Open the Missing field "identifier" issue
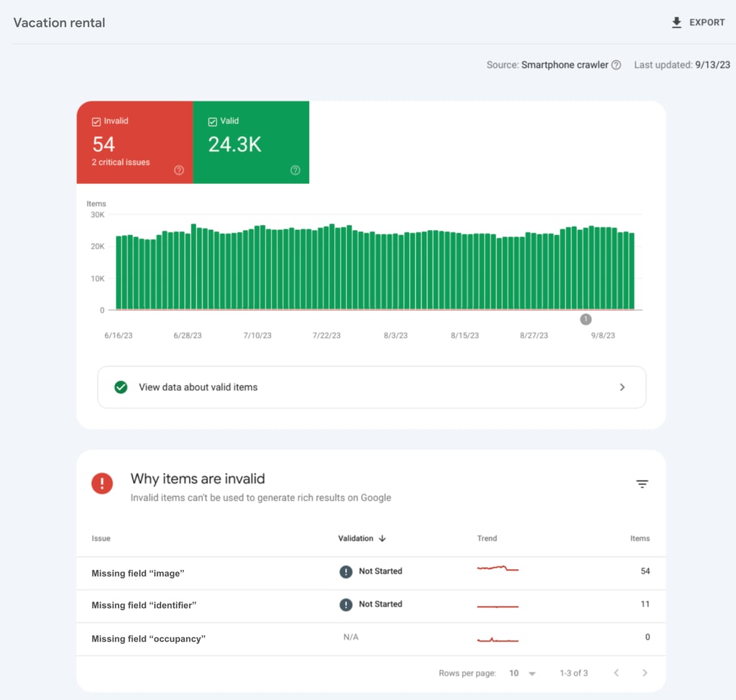 [144, 605]
